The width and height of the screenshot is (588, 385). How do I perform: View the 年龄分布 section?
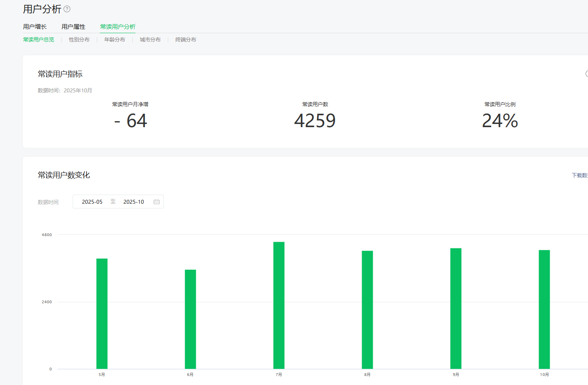(115, 39)
